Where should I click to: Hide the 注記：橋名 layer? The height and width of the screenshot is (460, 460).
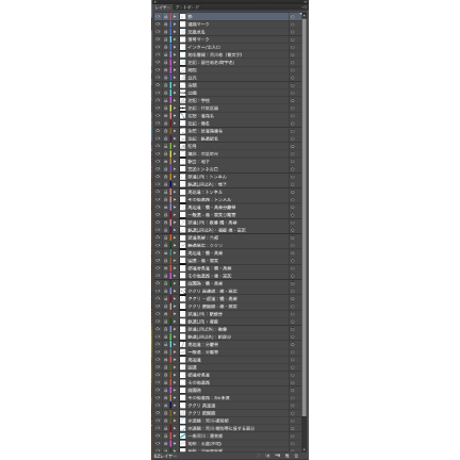pyautogui.click(x=158, y=123)
